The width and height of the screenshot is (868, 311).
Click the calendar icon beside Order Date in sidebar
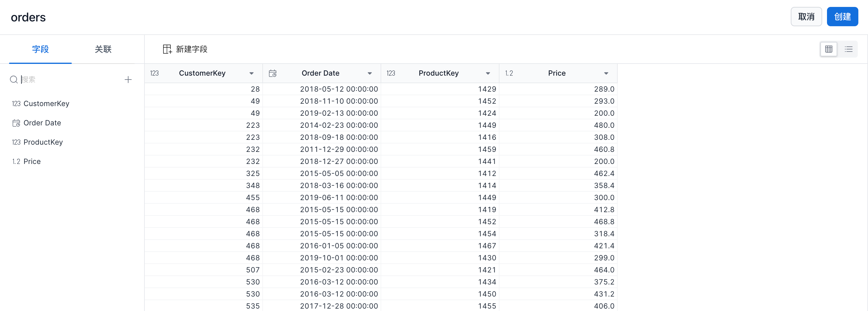[x=16, y=123]
